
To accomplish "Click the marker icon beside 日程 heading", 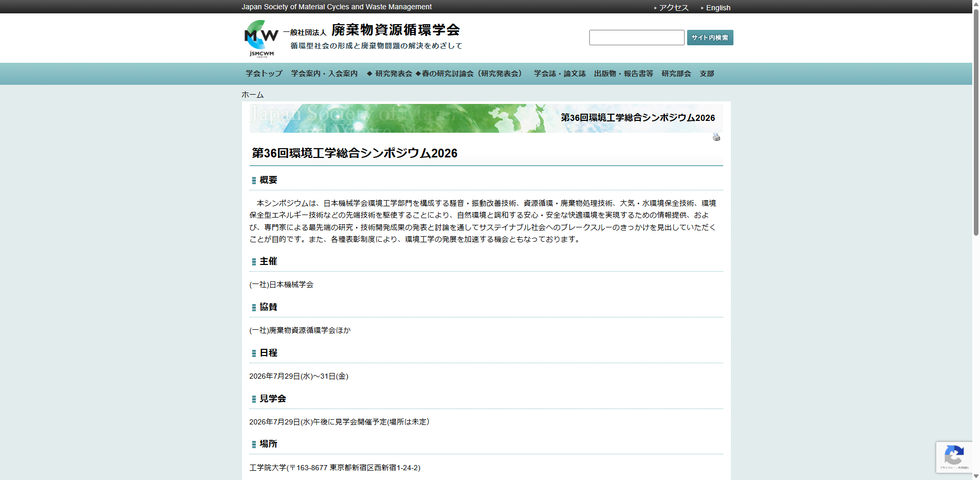I will pos(253,353).
